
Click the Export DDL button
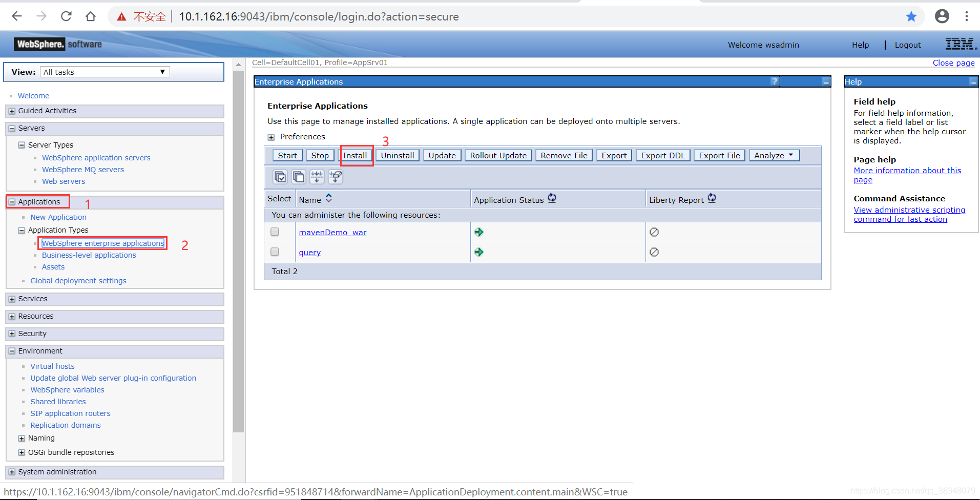click(663, 155)
